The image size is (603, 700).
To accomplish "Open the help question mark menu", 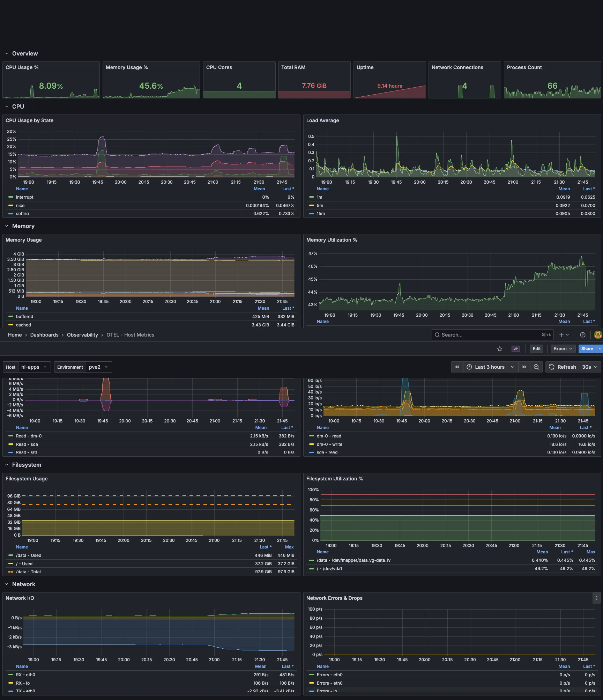I will click(582, 335).
